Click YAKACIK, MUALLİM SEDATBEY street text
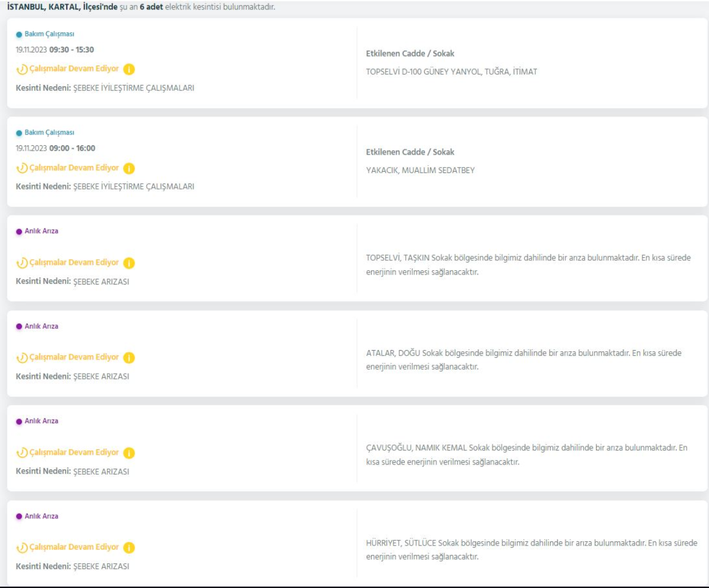The image size is (709, 588). [421, 171]
